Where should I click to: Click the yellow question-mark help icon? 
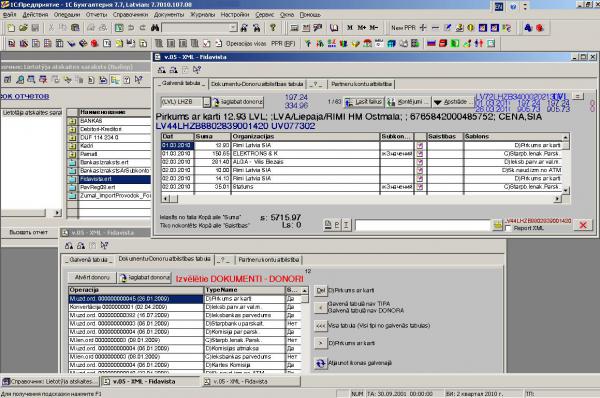point(273,28)
